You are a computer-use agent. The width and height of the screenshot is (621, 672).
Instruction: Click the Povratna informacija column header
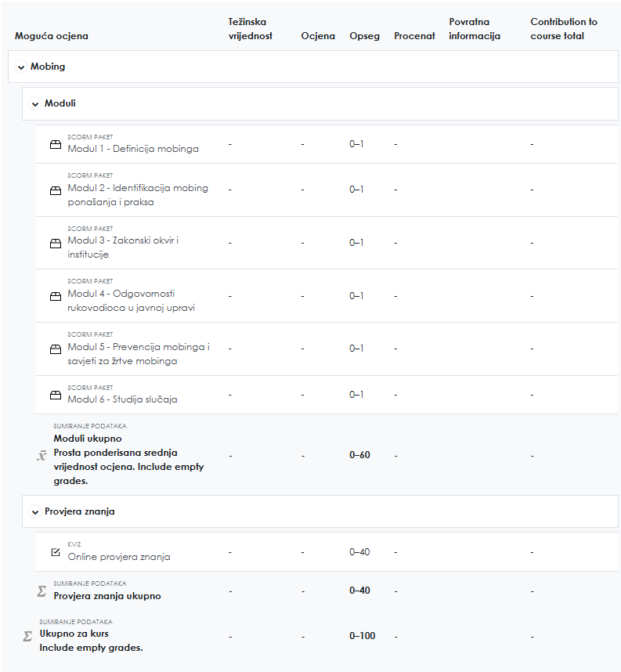[x=475, y=29]
